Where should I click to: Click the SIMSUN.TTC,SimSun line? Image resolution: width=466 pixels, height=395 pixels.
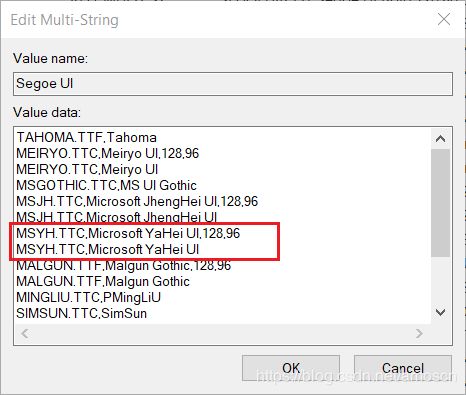pyautogui.click(x=82, y=313)
